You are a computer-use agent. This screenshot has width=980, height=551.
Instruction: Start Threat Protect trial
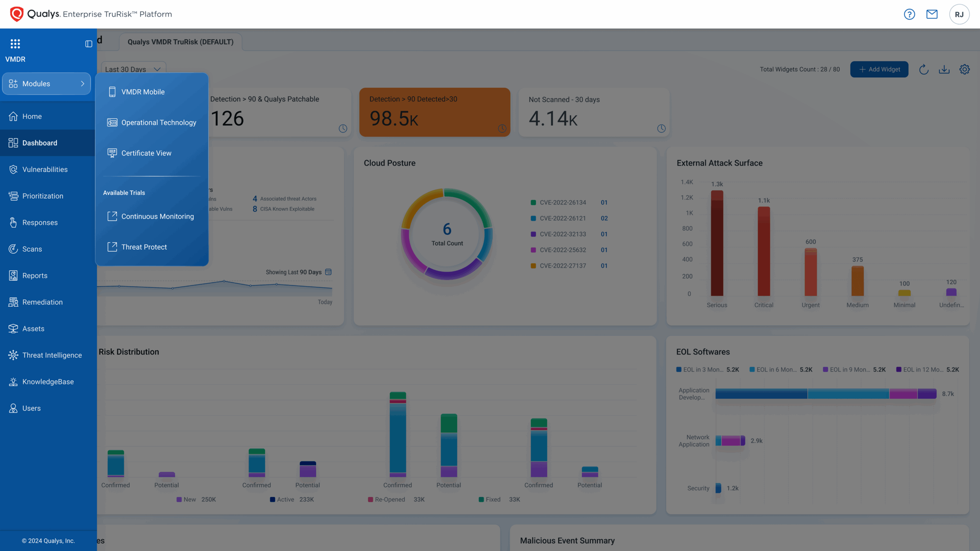pyautogui.click(x=152, y=247)
